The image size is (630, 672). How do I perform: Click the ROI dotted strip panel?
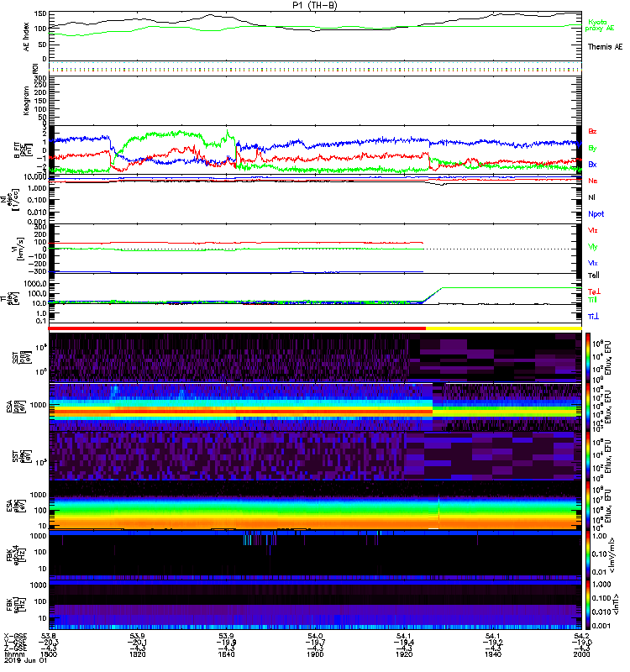pyautogui.click(x=315, y=69)
